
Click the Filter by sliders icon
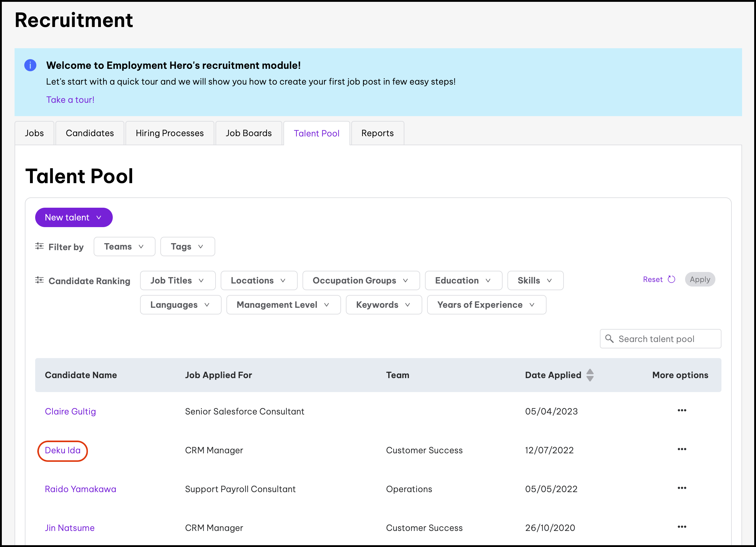tap(39, 246)
